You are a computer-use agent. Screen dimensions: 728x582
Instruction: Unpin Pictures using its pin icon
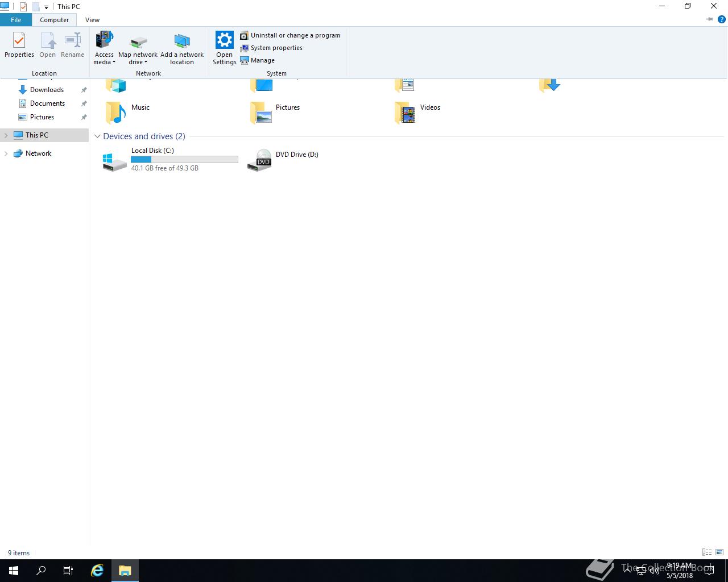coord(84,117)
